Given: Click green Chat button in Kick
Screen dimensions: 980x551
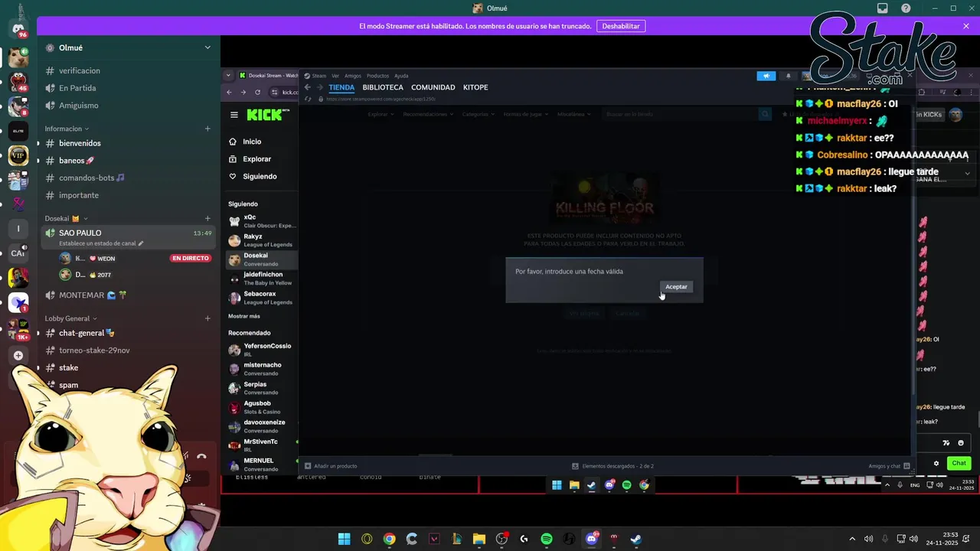Looking at the screenshot, I should pyautogui.click(x=959, y=463).
